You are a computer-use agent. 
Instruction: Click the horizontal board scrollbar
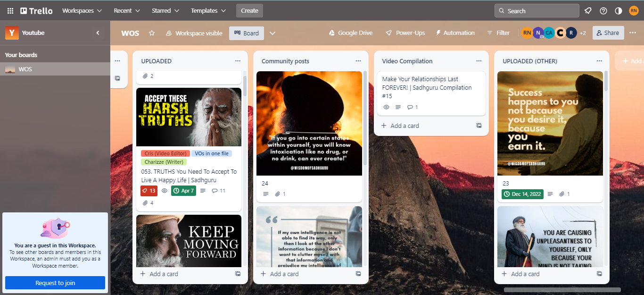pos(562,290)
